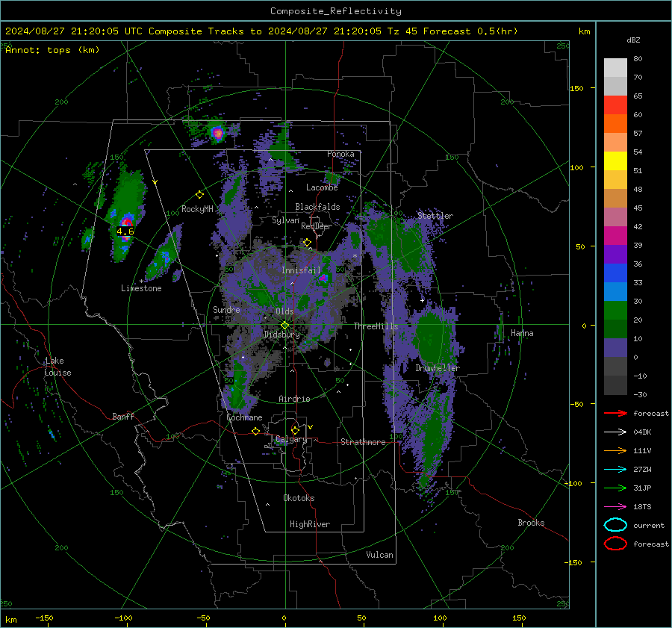Select yellow diamond marker above RedDeer label
This screenshot has width=672, height=628.
coord(307,243)
